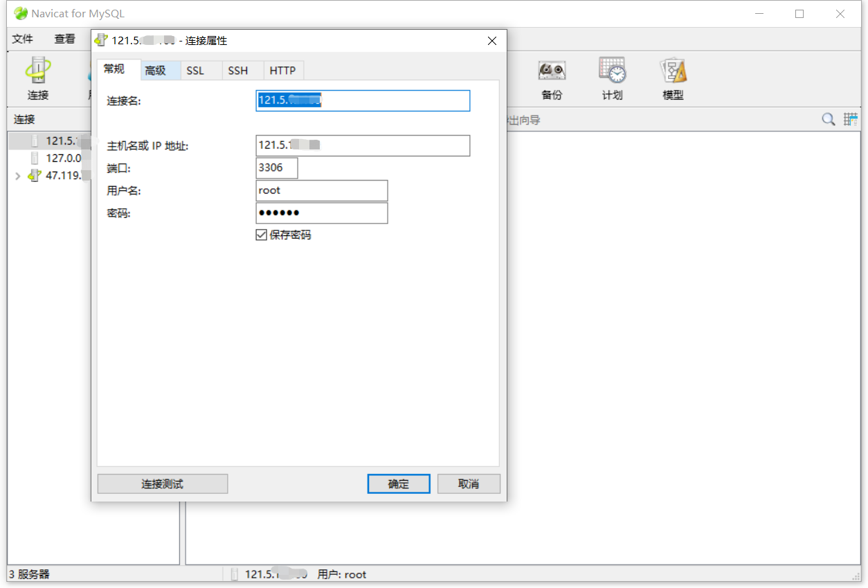The height and width of the screenshot is (588, 868).
Task: Click the 127.0.0 connection icon in tree
Action: (x=35, y=158)
